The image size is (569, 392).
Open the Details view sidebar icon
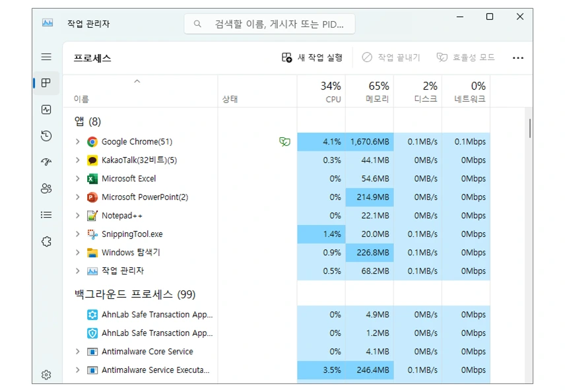46,214
